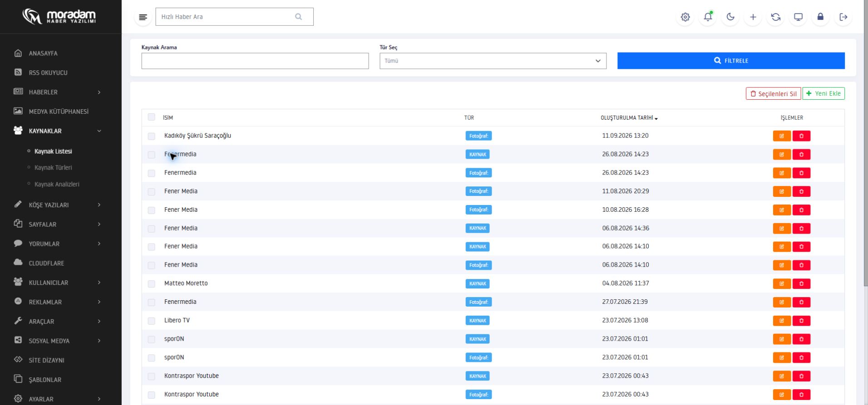Click the Medya Kütüphanesi image icon
Viewport: 868px width, 405px height.
[18, 111]
